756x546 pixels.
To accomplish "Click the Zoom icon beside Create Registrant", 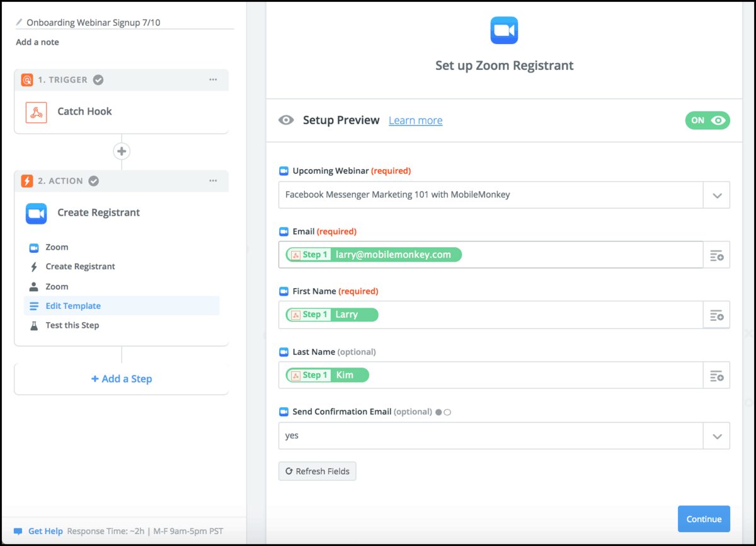I will click(37, 213).
